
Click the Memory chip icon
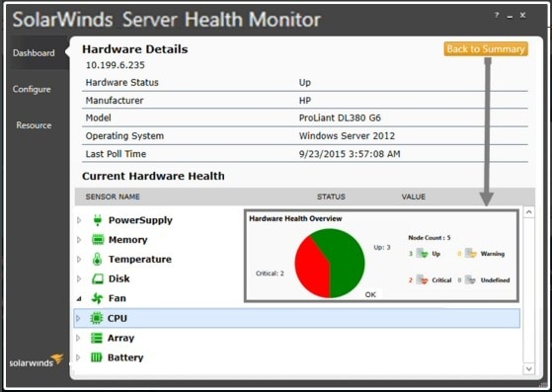(x=98, y=240)
